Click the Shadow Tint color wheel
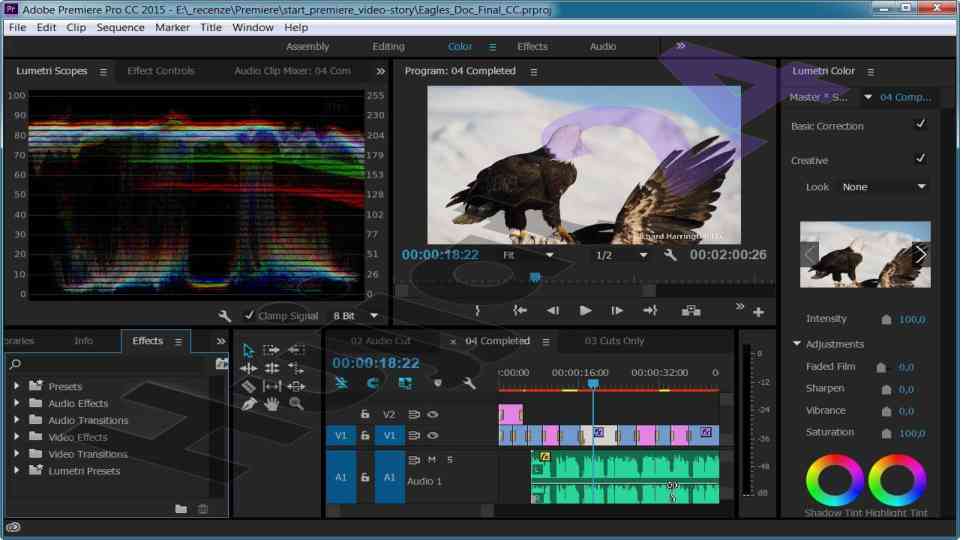The height and width of the screenshot is (540, 961). [834, 480]
